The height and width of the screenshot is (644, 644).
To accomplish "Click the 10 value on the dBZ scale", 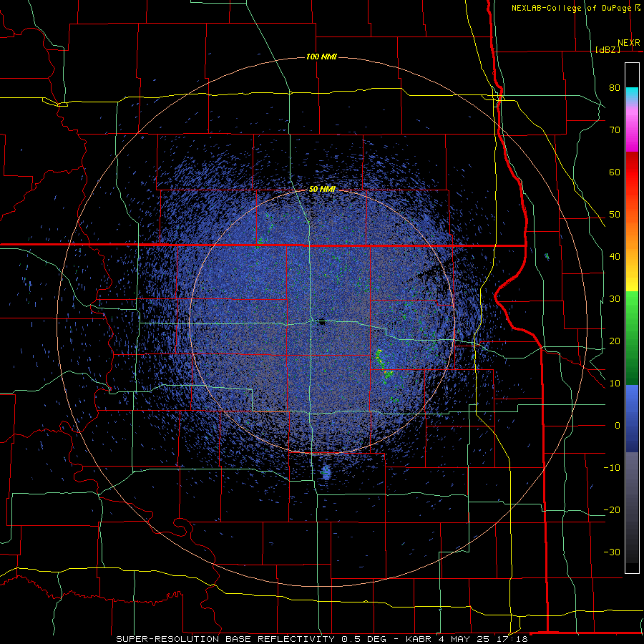I will [x=615, y=384].
